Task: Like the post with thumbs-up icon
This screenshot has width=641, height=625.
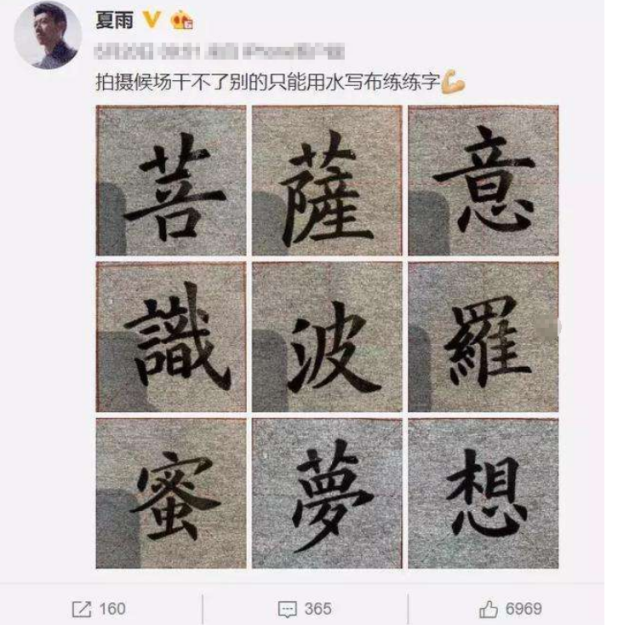Action: (488, 609)
